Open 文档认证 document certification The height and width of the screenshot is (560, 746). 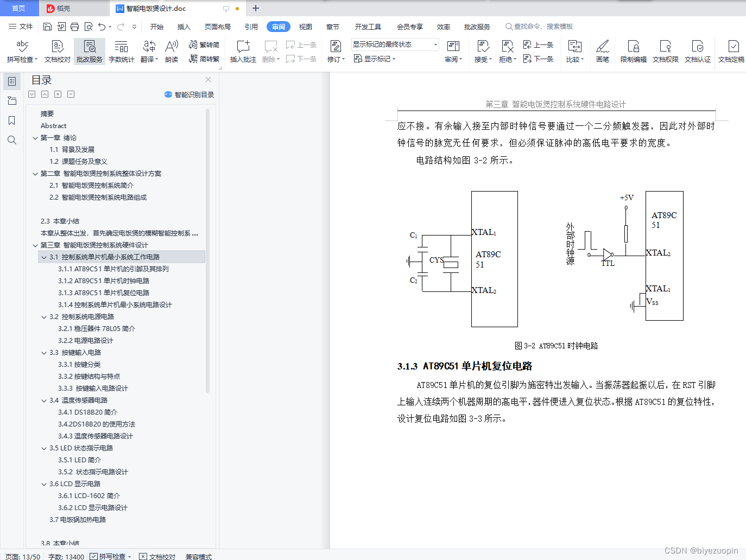click(x=698, y=52)
